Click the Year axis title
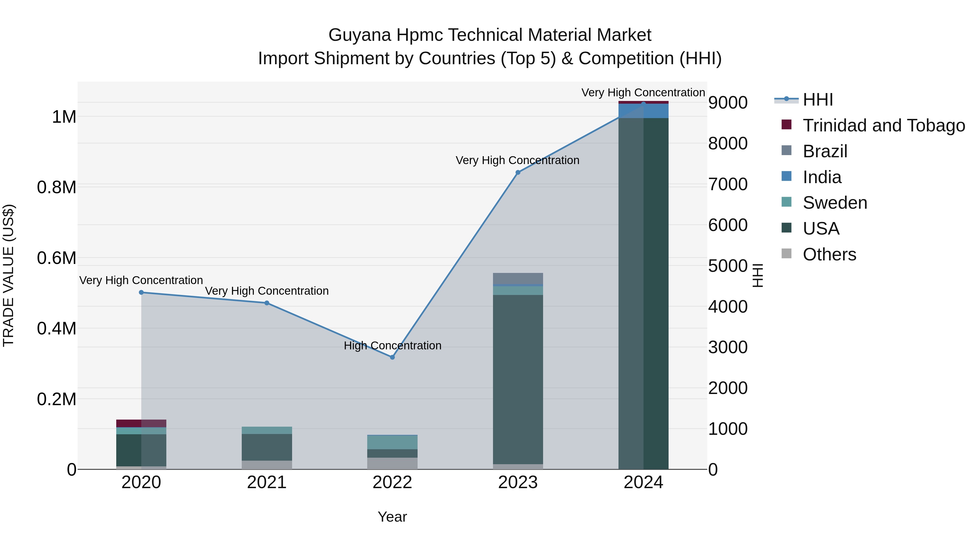The width and height of the screenshot is (980, 551). coord(392,517)
